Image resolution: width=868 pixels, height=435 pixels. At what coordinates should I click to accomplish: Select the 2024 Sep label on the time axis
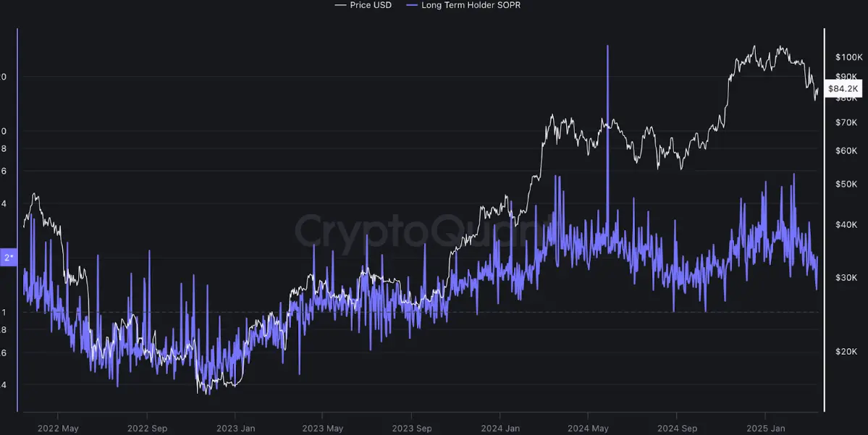(676, 428)
